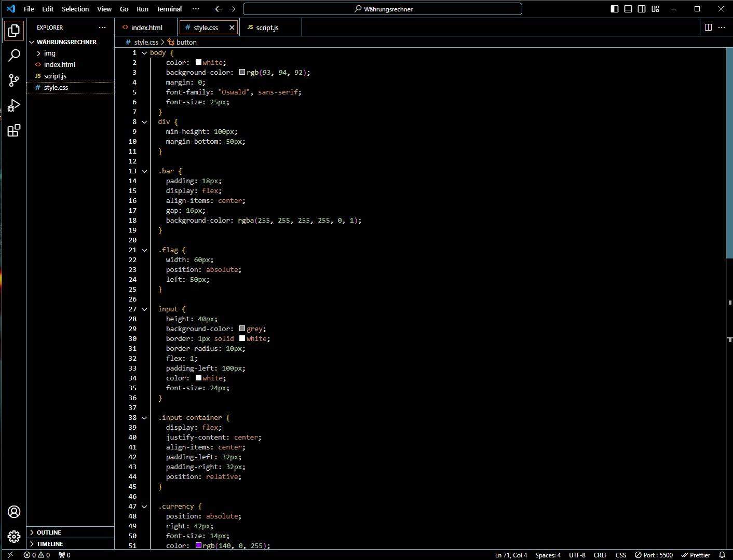
Task: Open Run and Debug view
Action: 14,105
